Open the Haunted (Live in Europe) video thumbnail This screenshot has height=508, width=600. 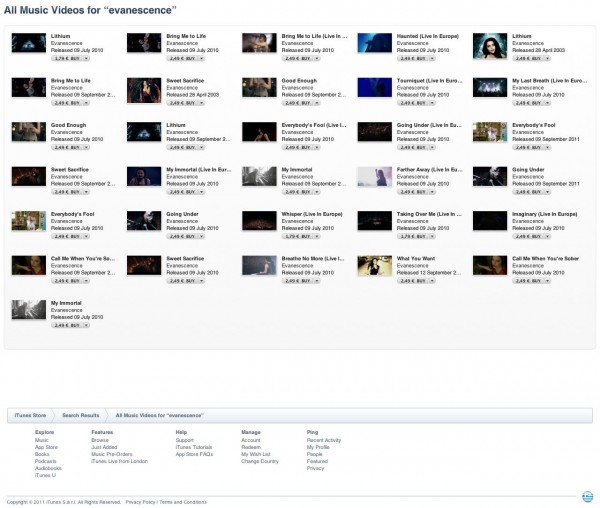pyautogui.click(x=375, y=42)
